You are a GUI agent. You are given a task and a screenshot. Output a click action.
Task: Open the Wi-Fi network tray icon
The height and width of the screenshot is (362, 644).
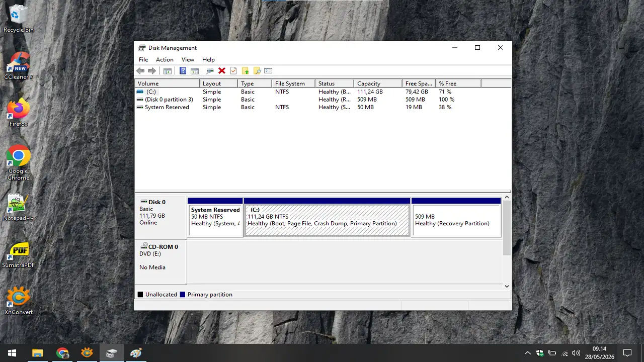[565, 353]
